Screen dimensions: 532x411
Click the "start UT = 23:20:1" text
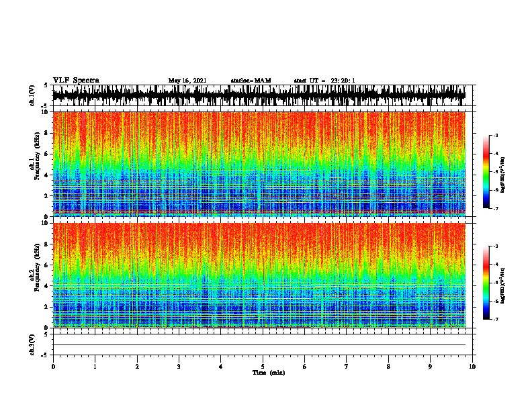tap(324, 81)
